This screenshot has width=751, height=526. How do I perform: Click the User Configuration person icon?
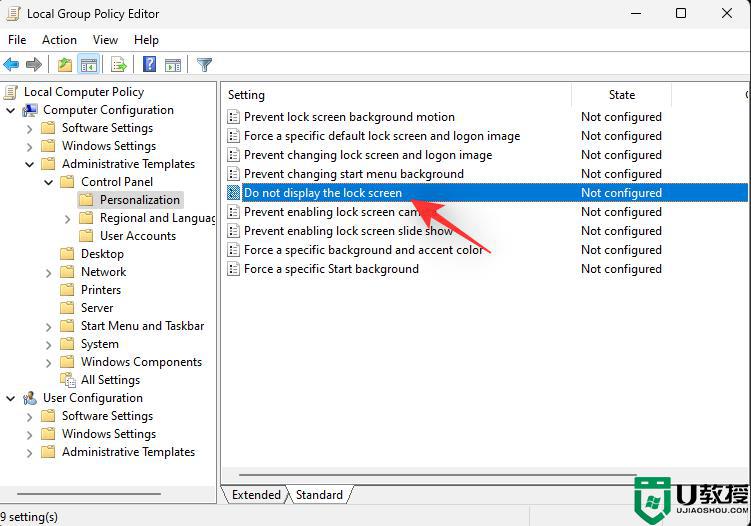coord(30,398)
